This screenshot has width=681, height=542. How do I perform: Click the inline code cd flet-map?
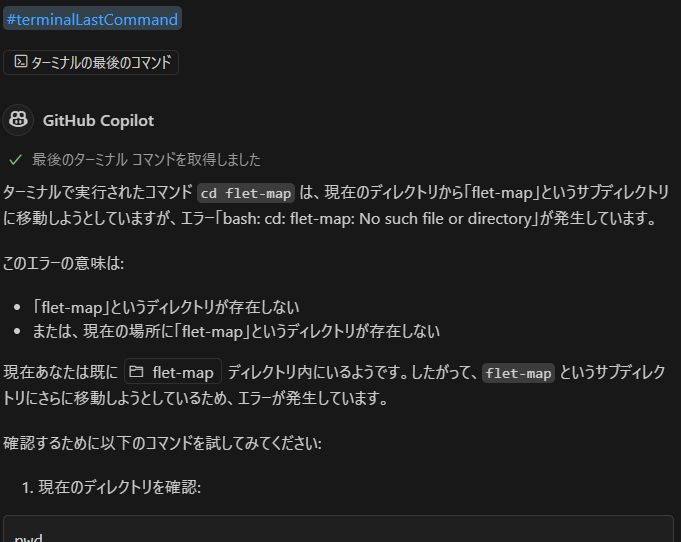click(246, 193)
